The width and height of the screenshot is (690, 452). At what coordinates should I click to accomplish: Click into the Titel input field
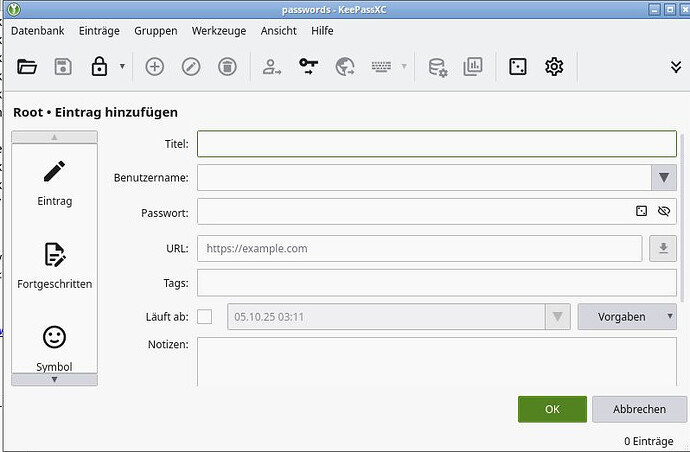[x=436, y=144]
